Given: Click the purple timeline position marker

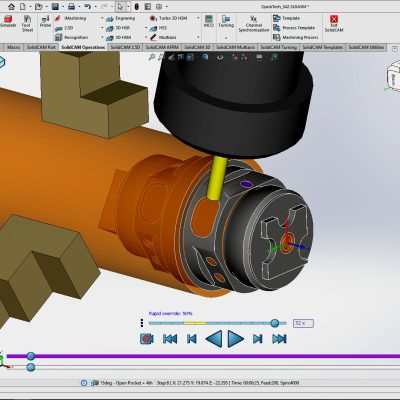Looking at the screenshot, I should point(31,356).
